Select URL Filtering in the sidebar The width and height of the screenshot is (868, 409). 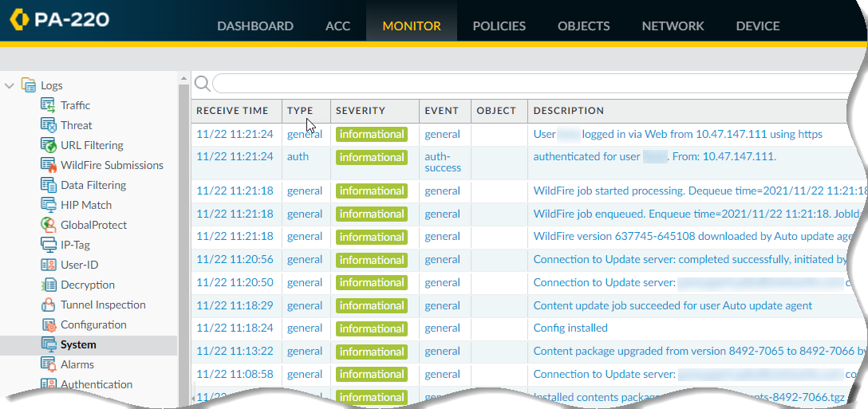(92, 145)
